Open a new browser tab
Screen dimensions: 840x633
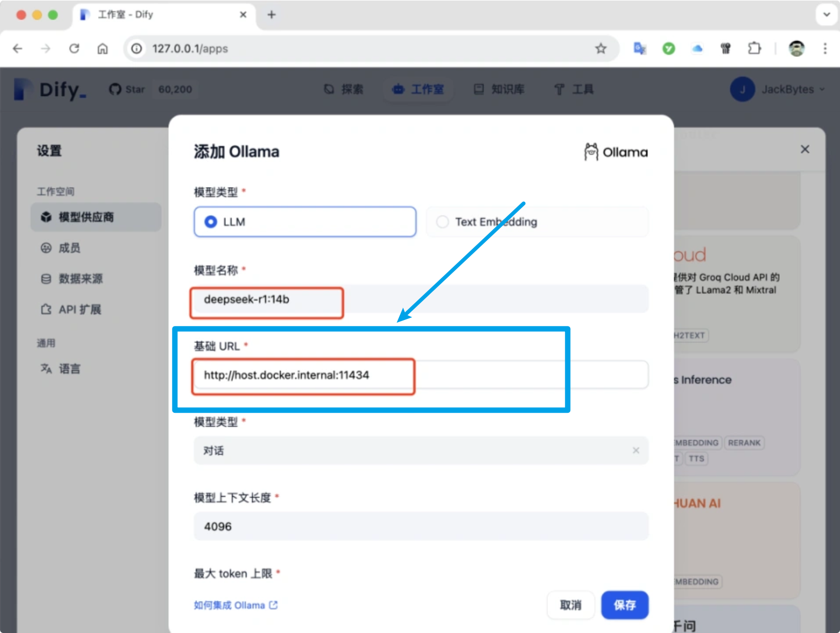(271, 15)
